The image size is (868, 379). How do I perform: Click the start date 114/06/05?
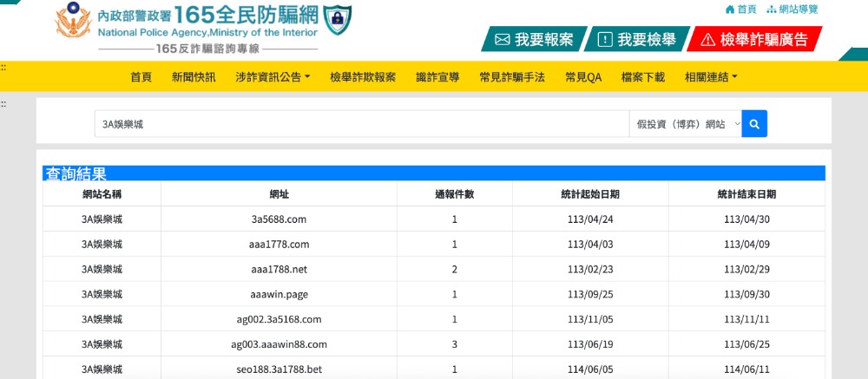point(590,369)
